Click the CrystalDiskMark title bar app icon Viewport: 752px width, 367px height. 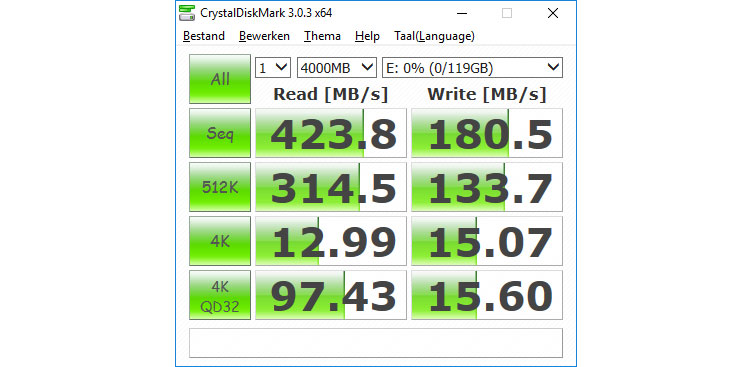pos(187,13)
